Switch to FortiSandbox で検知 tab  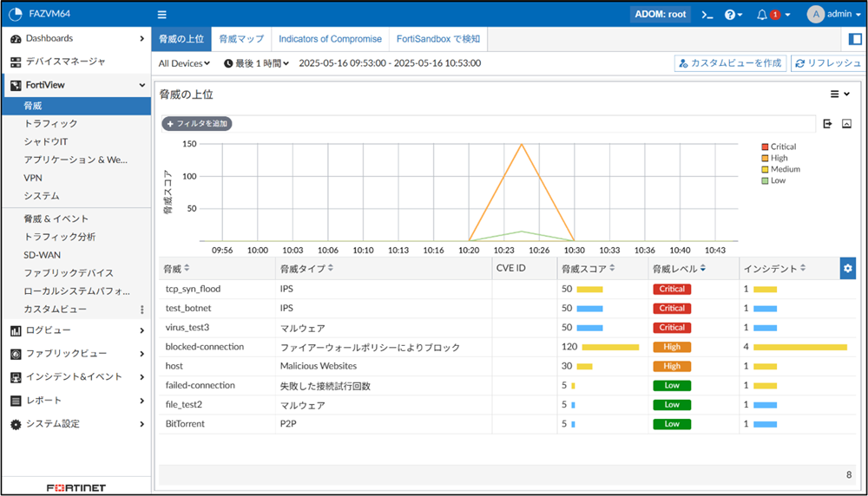(x=437, y=39)
